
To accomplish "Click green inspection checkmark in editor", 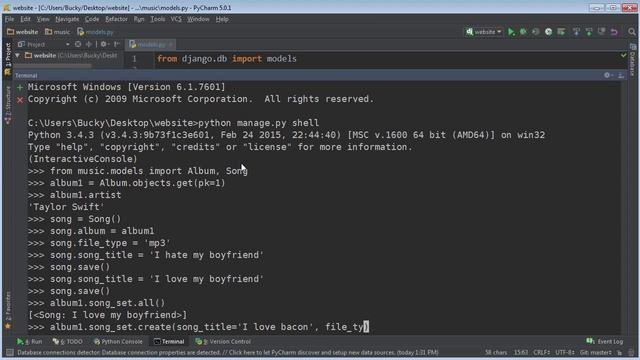I will [624, 55].
